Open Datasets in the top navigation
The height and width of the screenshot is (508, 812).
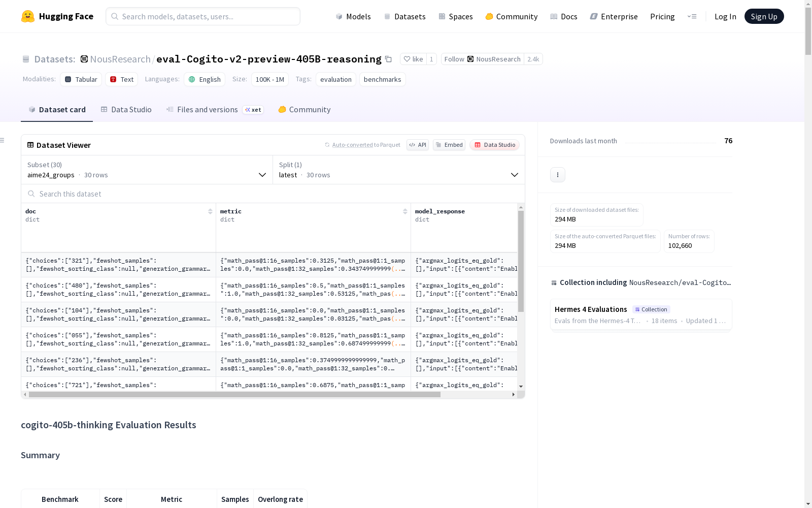tap(404, 16)
